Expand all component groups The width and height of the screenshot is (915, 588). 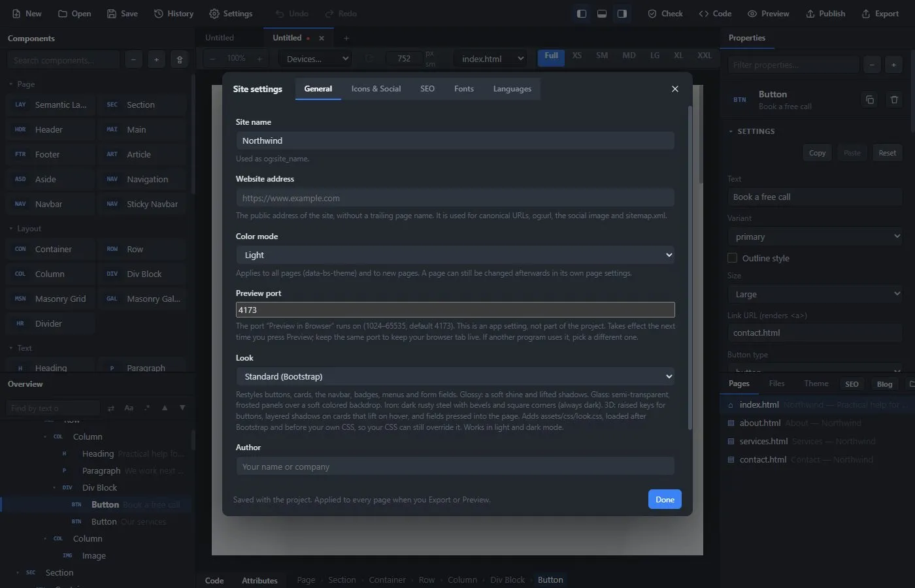(156, 59)
